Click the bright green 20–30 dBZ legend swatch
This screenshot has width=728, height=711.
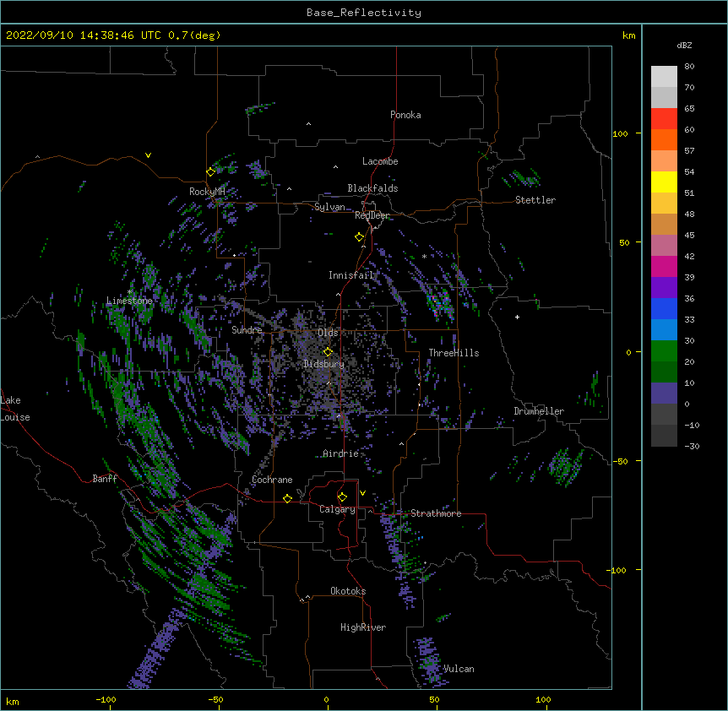[664, 351]
